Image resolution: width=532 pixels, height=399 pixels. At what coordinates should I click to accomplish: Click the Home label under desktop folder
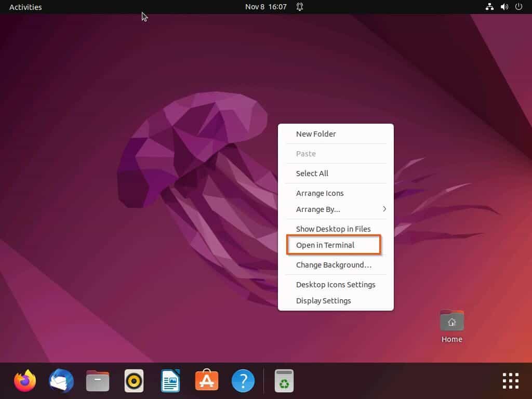tap(452, 339)
